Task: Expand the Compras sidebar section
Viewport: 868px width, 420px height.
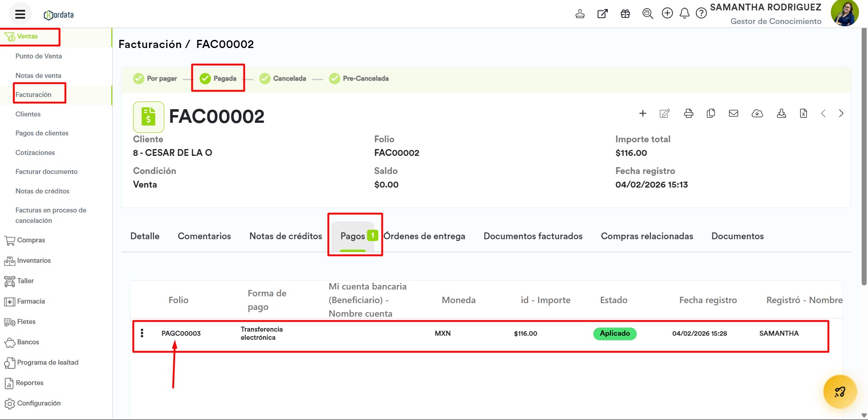Action: [x=25, y=240]
